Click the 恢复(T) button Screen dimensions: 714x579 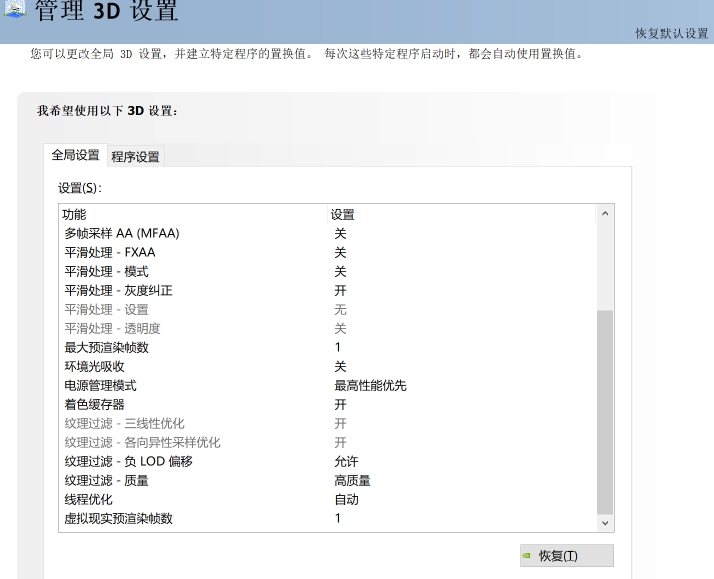[x=567, y=556]
